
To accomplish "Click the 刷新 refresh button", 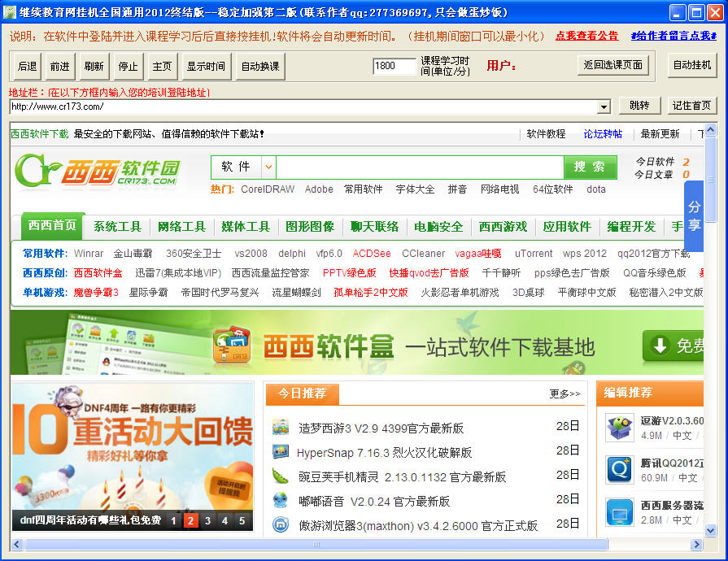I will pos(94,67).
